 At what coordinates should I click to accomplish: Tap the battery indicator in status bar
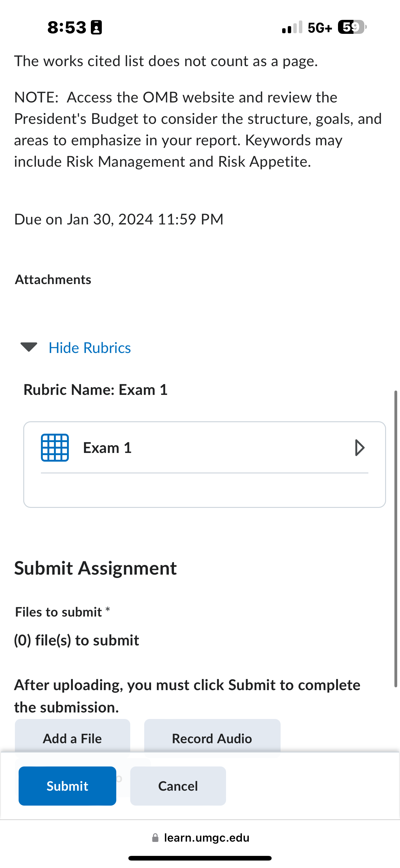352,27
